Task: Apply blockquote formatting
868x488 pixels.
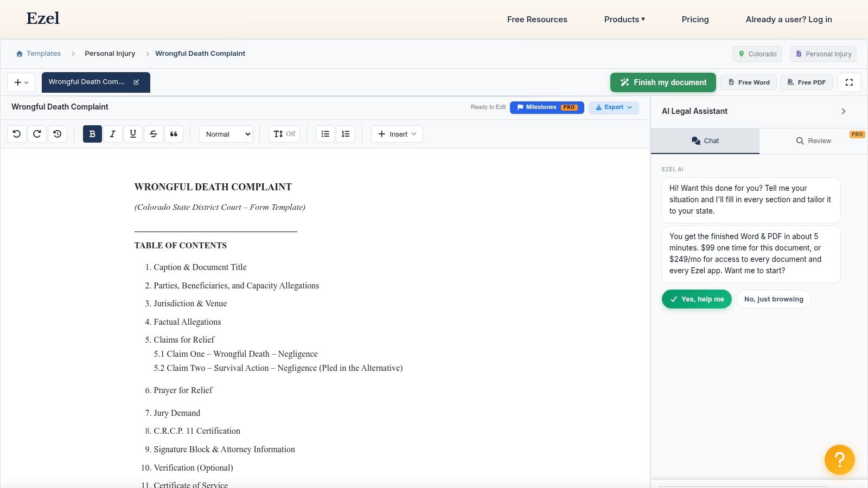Action: point(174,134)
